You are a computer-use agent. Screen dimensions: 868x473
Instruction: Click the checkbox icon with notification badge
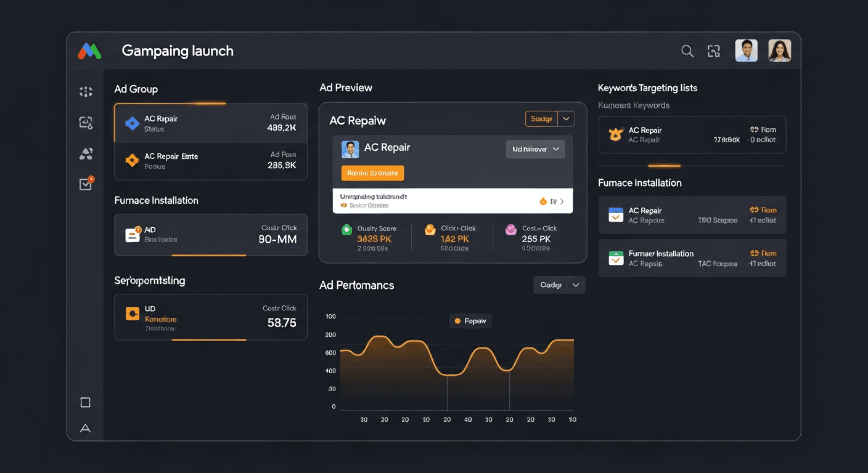pos(86,184)
